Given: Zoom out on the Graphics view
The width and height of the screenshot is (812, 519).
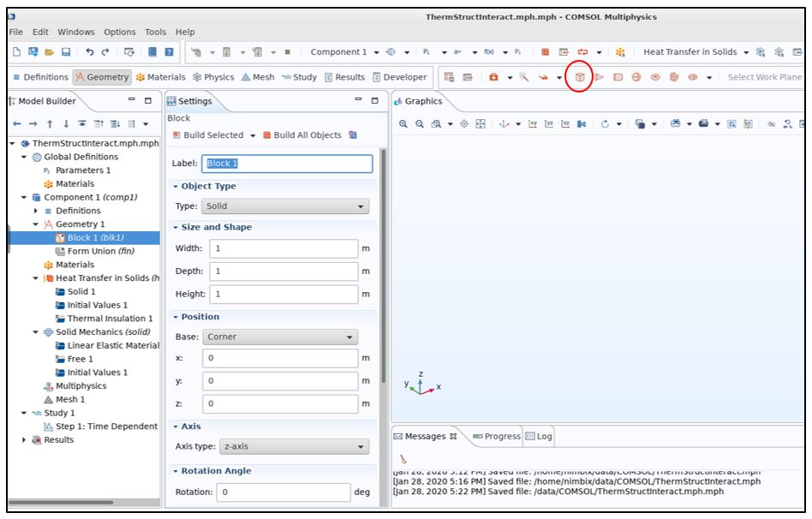Looking at the screenshot, I should click(420, 124).
